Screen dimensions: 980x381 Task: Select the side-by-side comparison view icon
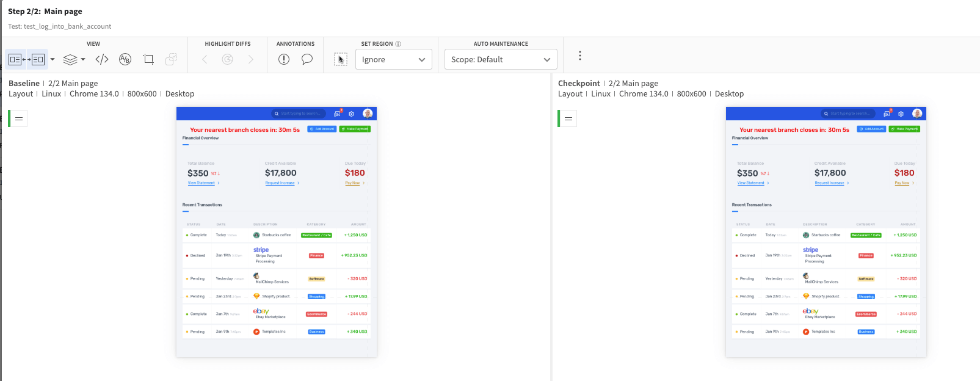27,59
